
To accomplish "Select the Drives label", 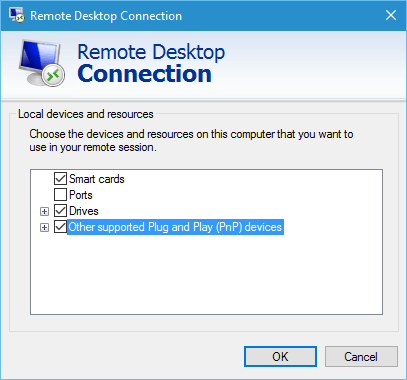I will [84, 211].
